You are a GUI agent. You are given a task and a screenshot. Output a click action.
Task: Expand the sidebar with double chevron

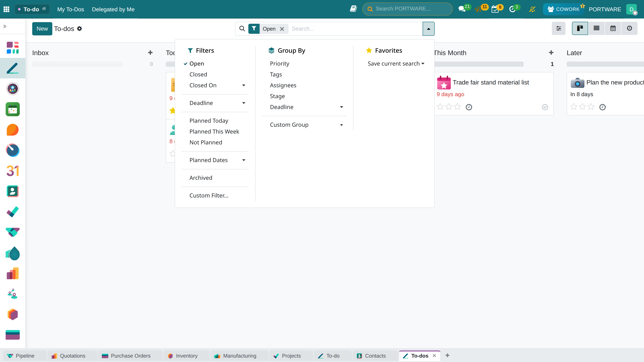pyautogui.click(x=5, y=26)
